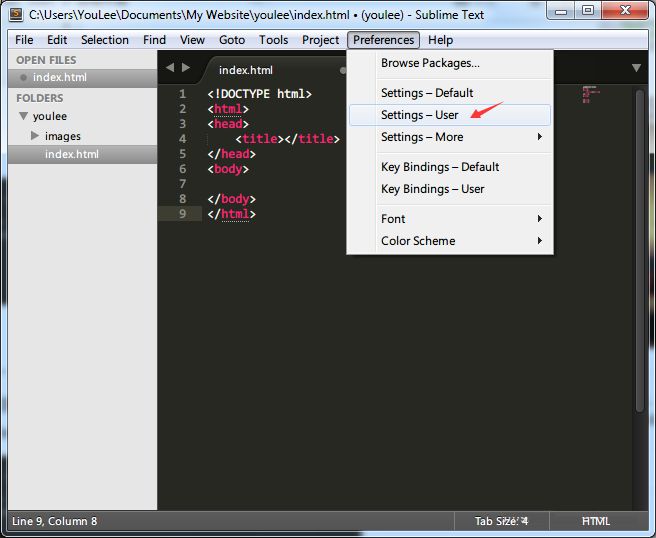Collapse the youlee folder in sidebar

click(x=22, y=116)
